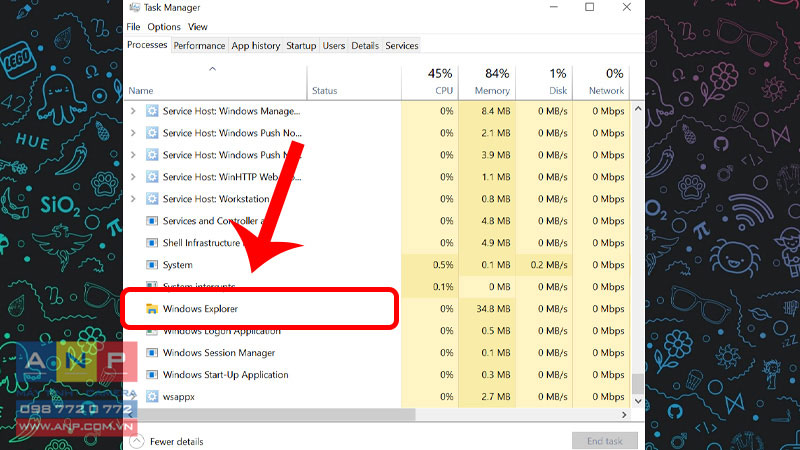Select the Windows Start-Up Application row
The height and width of the screenshot is (450, 800).
[x=377, y=374]
